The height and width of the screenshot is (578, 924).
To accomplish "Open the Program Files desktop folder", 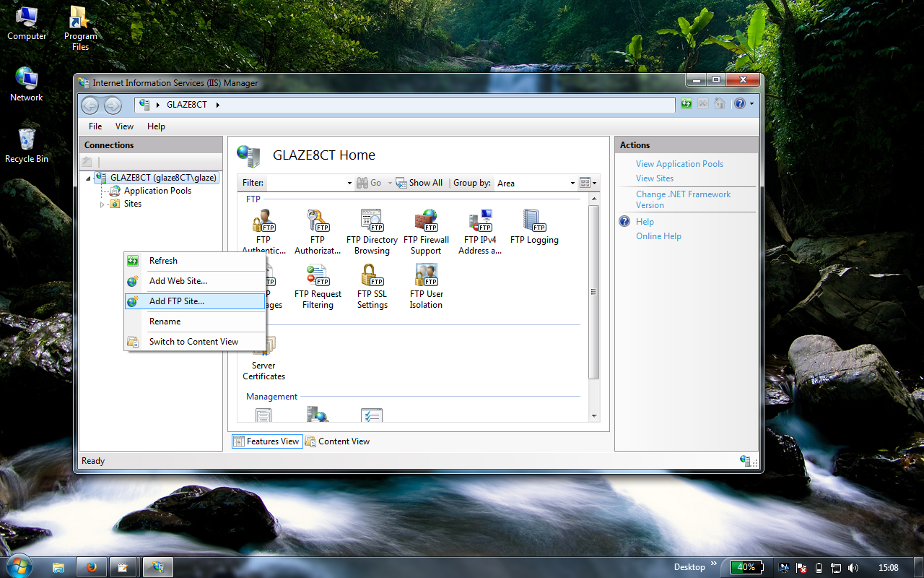I will 80,27.
